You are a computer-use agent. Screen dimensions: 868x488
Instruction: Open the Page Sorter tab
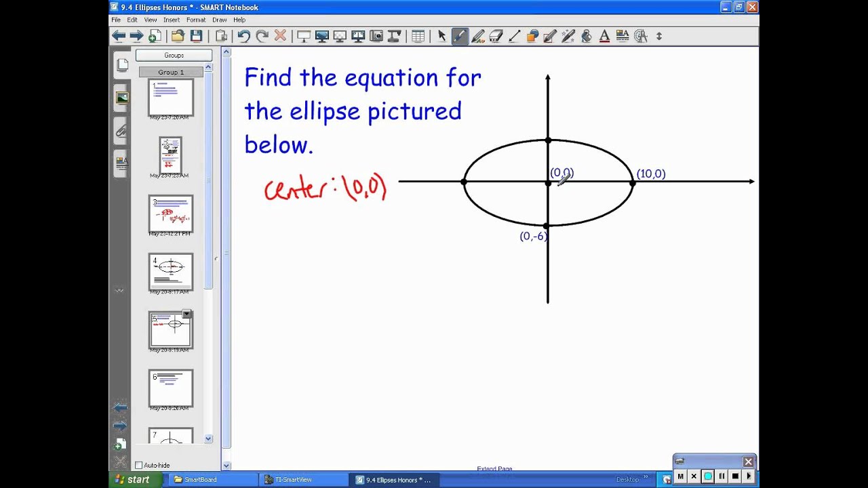point(122,65)
